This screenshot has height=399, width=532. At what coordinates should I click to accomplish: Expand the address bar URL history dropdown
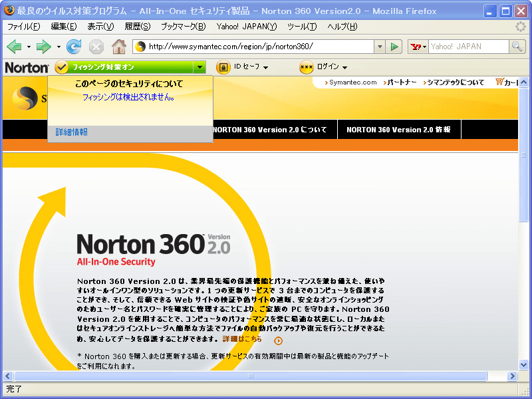[x=380, y=47]
